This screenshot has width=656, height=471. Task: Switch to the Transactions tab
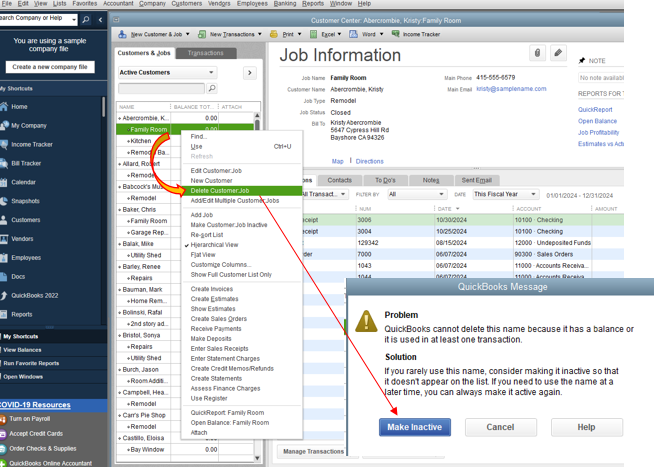pyautogui.click(x=206, y=53)
